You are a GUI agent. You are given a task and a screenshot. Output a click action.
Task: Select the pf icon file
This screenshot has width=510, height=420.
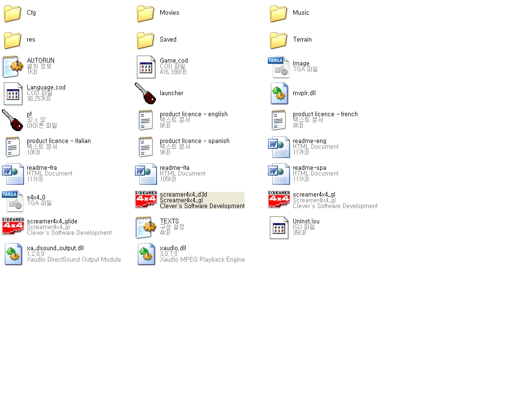13,120
